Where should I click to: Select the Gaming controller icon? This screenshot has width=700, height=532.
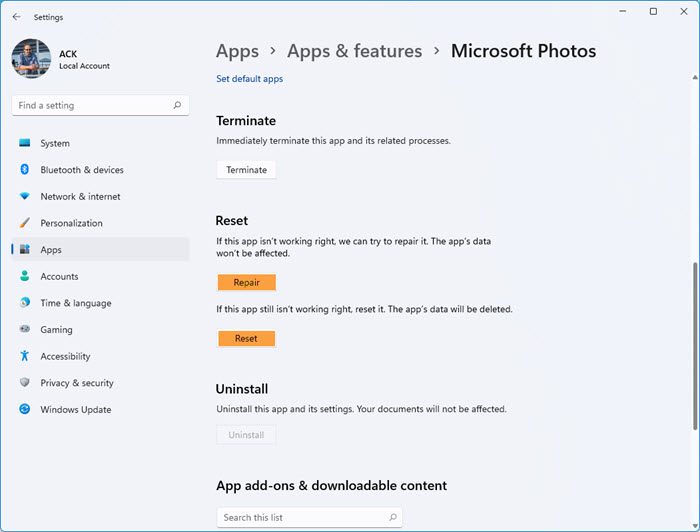click(x=25, y=330)
